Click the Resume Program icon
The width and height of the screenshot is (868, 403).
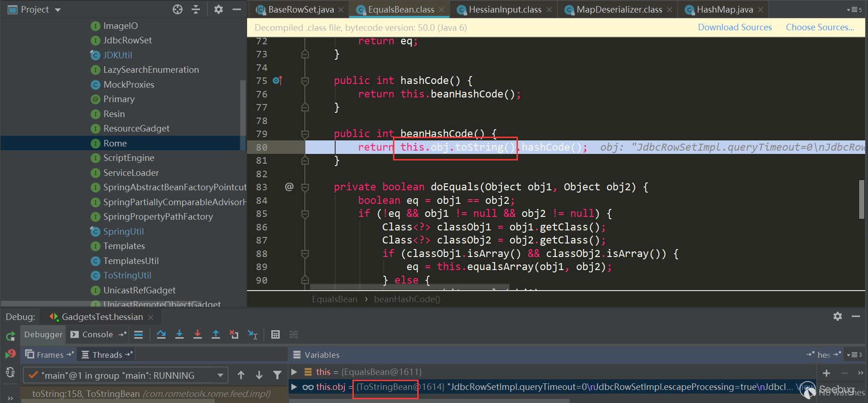[x=10, y=354]
